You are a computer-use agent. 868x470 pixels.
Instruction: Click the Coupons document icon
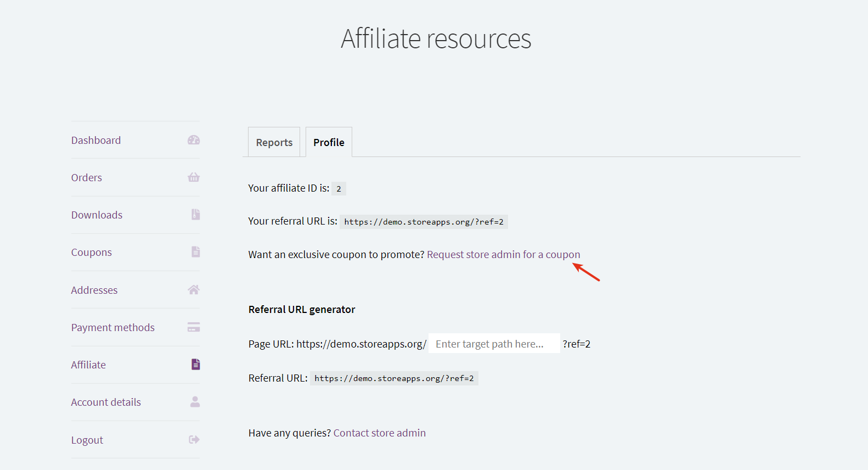(x=195, y=252)
